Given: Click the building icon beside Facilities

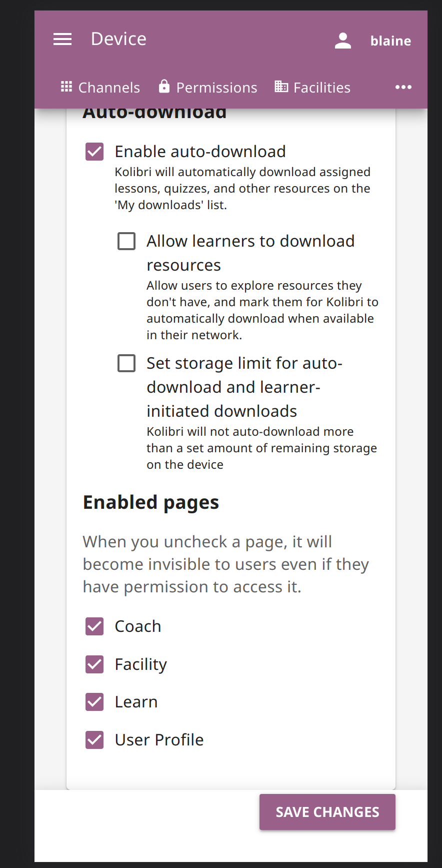Looking at the screenshot, I should click(x=280, y=87).
